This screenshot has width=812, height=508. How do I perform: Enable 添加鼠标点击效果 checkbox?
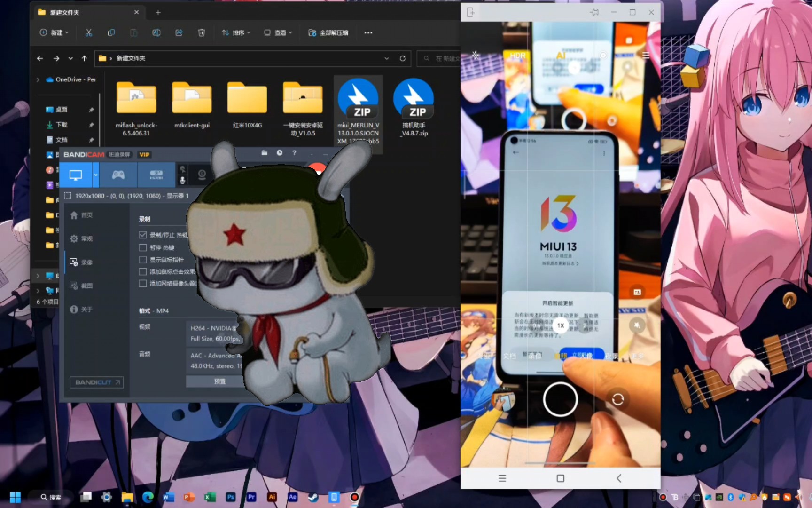pyautogui.click(x=143, y=271)
